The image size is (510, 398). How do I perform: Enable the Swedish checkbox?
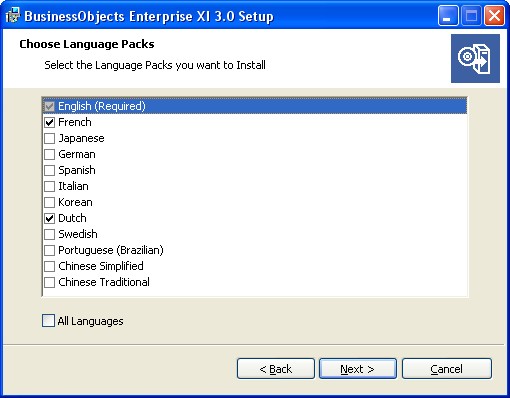coord(49,234)
